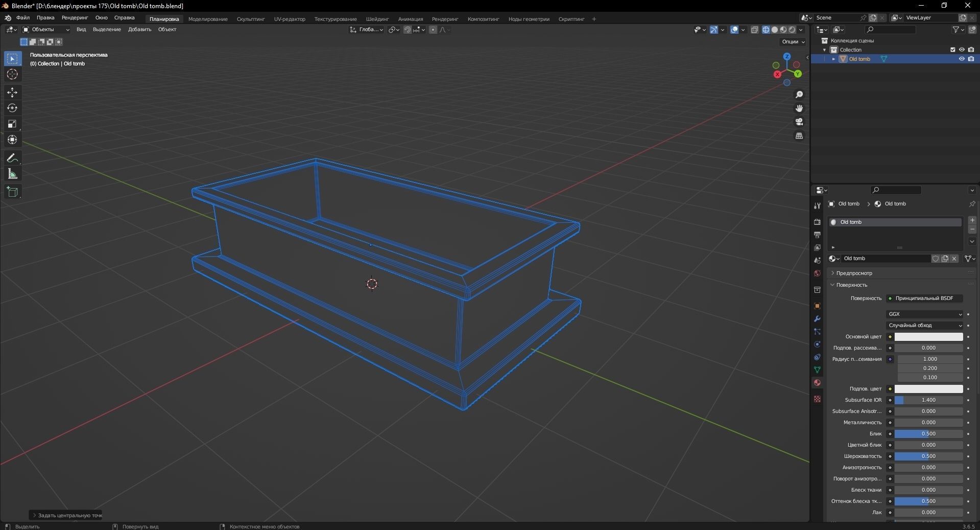Toggle Old tomb visibility eye in outliner
980x530 pixels.
[962, 59]
